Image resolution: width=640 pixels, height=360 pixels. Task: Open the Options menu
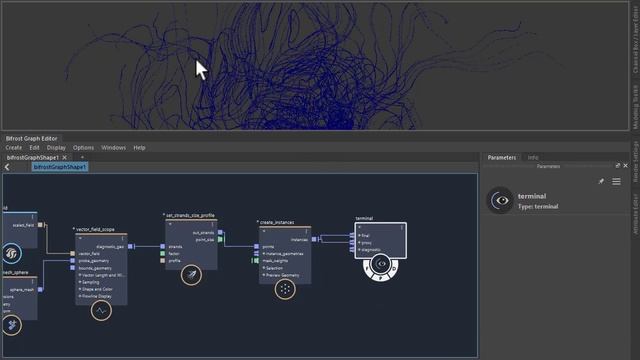point(83,147)
